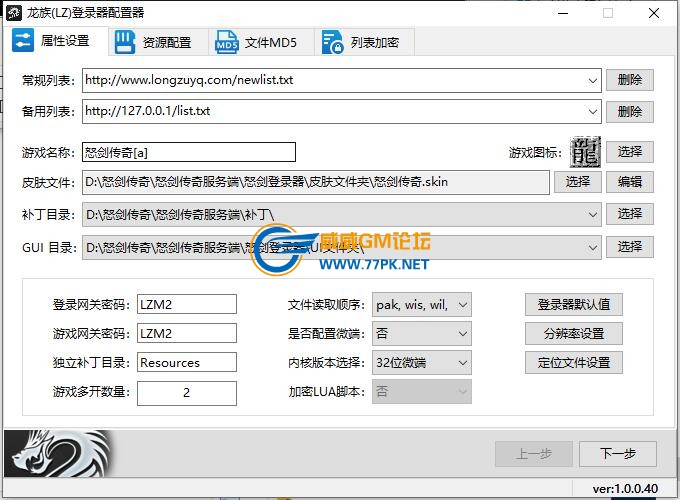The height and width of the screenshot is (500, 680).
Task: Click the 文件MD5 document icon
Action: (227, 42)
